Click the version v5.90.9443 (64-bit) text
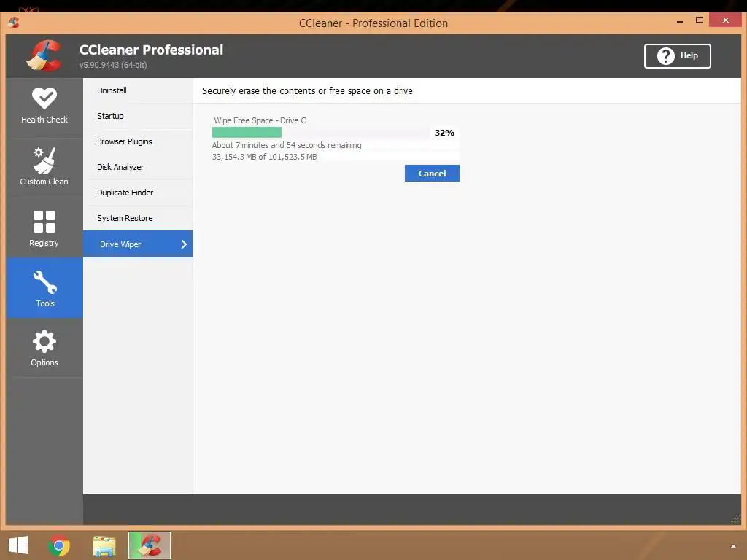This screenshot has height=560, width=747. click(x=113, y=65)
